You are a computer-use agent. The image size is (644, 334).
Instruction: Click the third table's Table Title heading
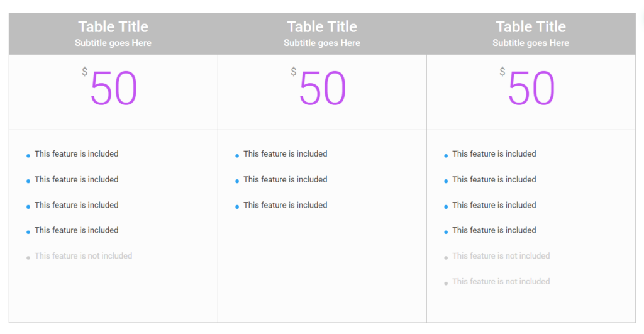click(531, 27)
